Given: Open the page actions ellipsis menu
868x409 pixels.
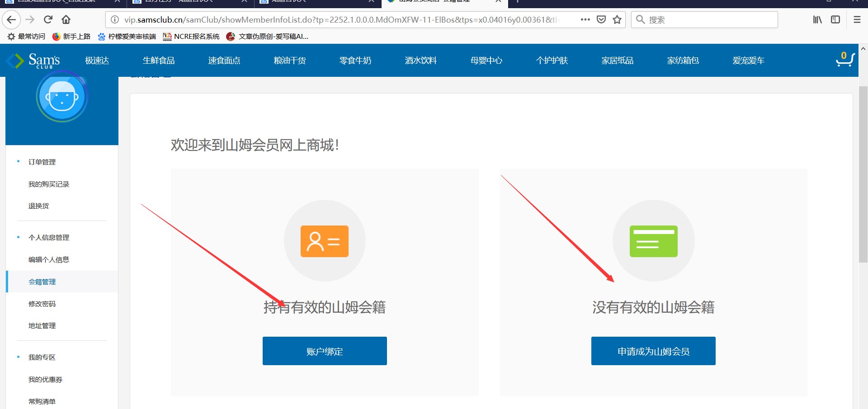Looking at the screenshot, I should (585, 19).
